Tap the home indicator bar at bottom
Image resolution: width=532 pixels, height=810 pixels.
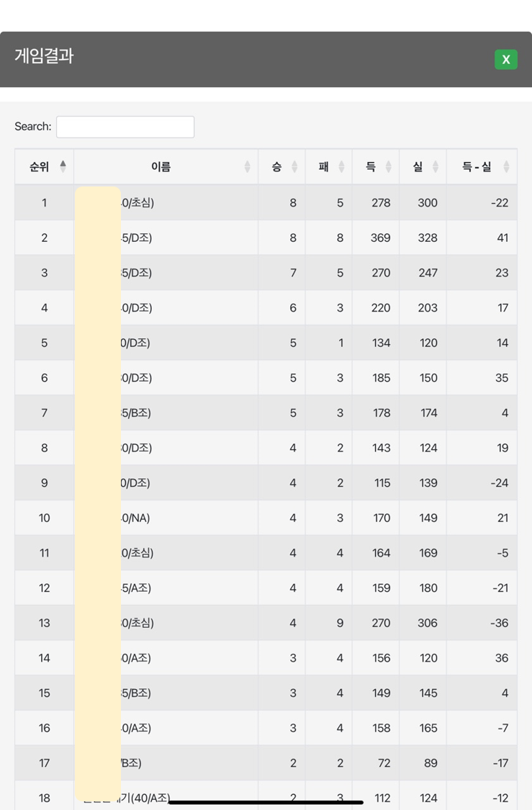coord(266,802)
